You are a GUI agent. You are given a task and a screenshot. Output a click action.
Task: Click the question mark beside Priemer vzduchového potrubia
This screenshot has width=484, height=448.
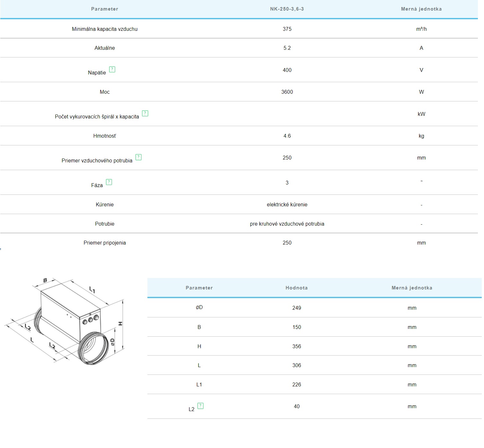tap(138, 157)
